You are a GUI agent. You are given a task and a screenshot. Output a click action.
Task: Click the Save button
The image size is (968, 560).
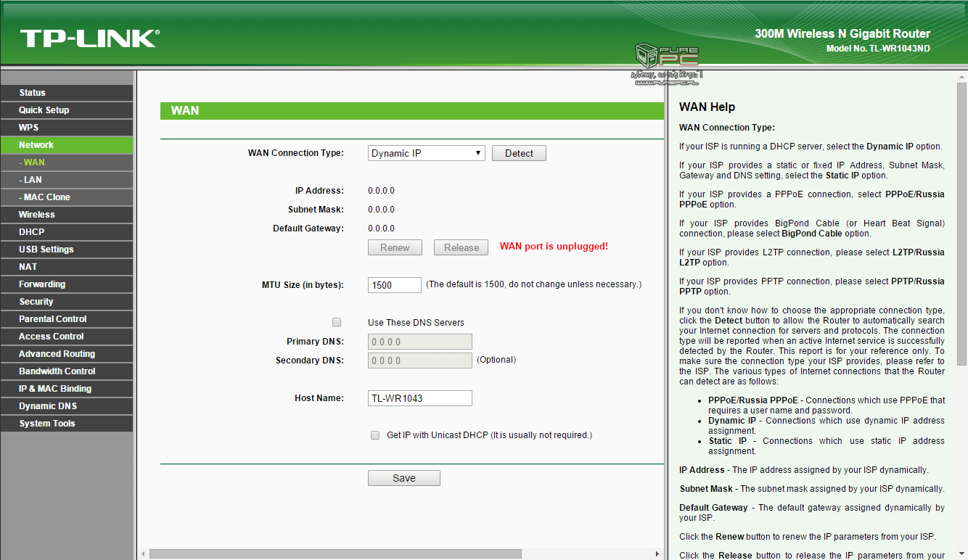pyautogui.click(x=404, y=478)
